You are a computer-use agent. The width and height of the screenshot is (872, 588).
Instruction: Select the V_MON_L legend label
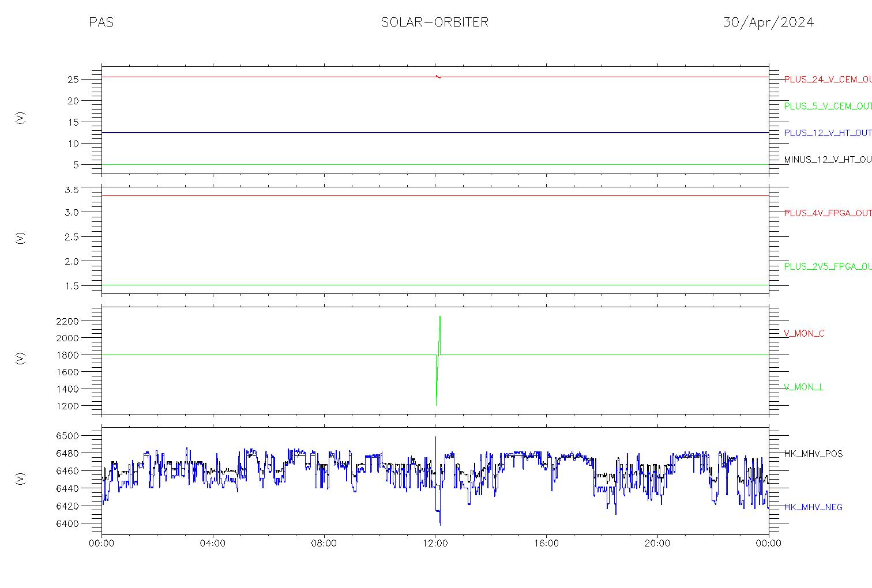click(803, 387)
